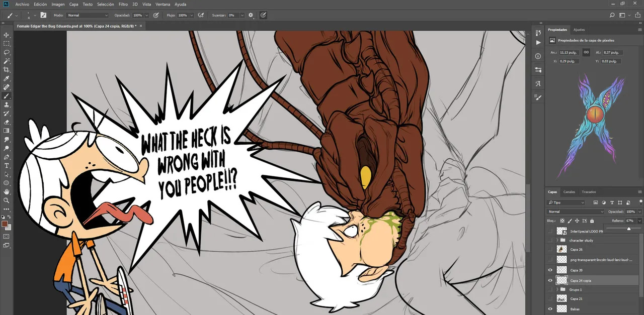This screenshot has width=644, height=315.
Task: Open the Modo blend mode dropdown
Action: click(x=88, y=16)
